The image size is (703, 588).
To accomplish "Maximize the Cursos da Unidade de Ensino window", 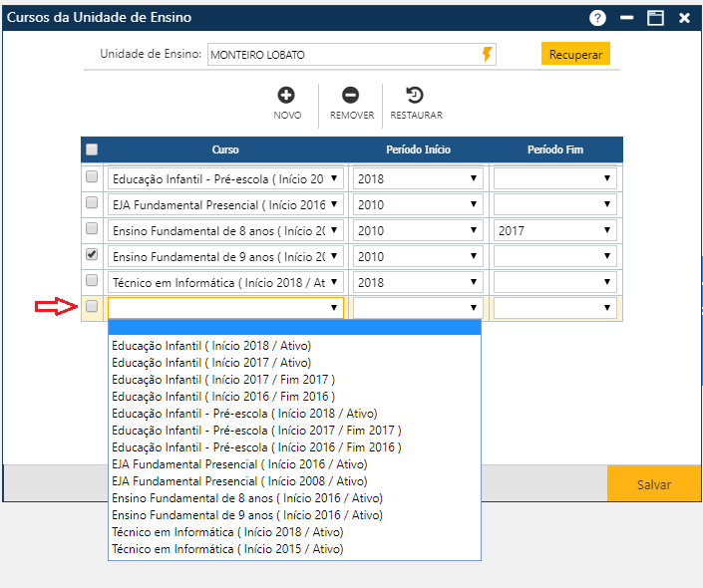I will [x=655, y=18].
